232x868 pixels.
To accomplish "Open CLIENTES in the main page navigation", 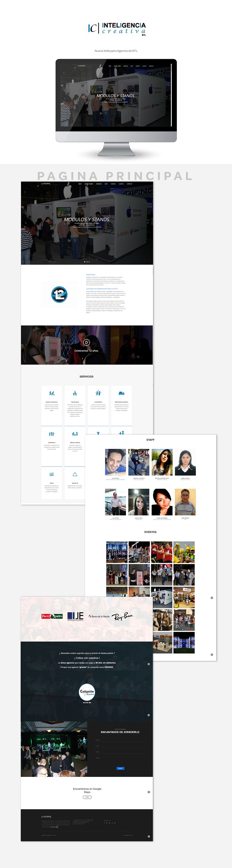I will [121, 184].
